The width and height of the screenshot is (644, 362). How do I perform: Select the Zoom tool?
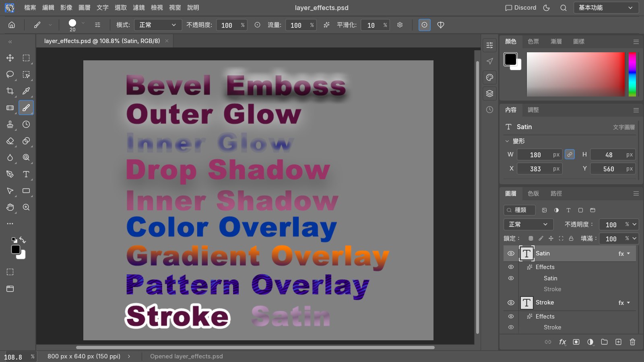click(26, 207)
